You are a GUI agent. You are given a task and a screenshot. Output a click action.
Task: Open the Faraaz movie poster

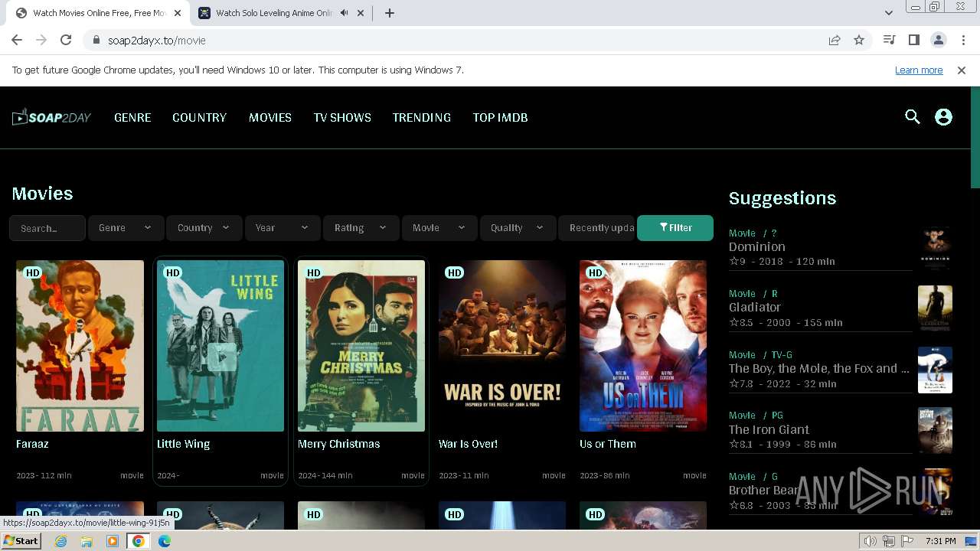(x=80, y=346)
